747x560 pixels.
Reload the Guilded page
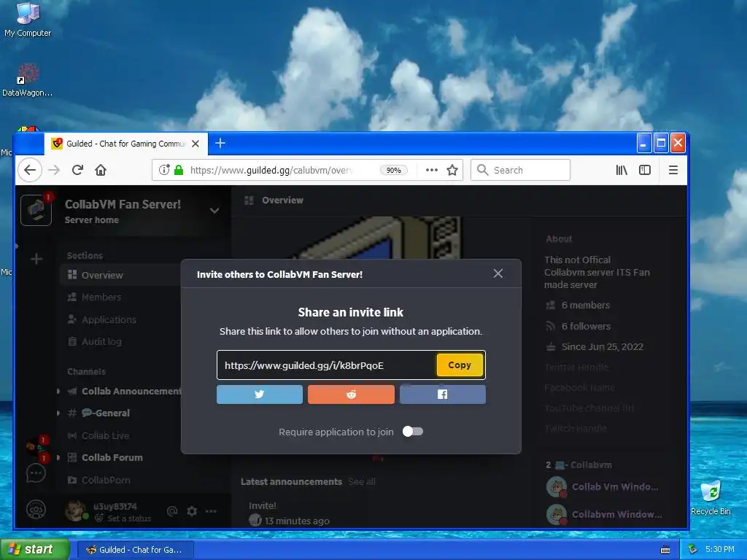pos(77,170)
